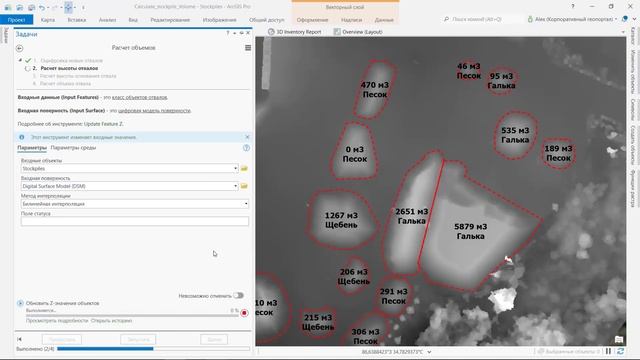Open the Вид ribbon tab
640x360 pixels.
[x=133, y=20]
